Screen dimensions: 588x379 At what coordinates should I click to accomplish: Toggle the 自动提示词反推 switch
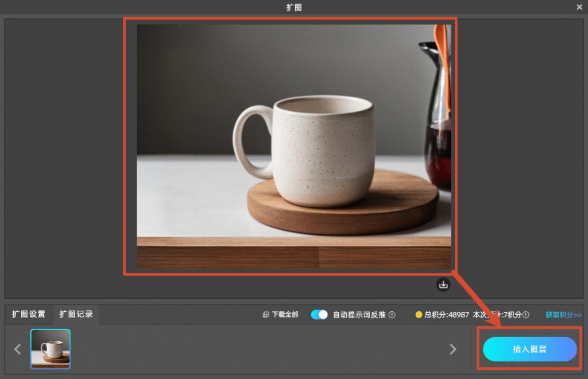319,315
